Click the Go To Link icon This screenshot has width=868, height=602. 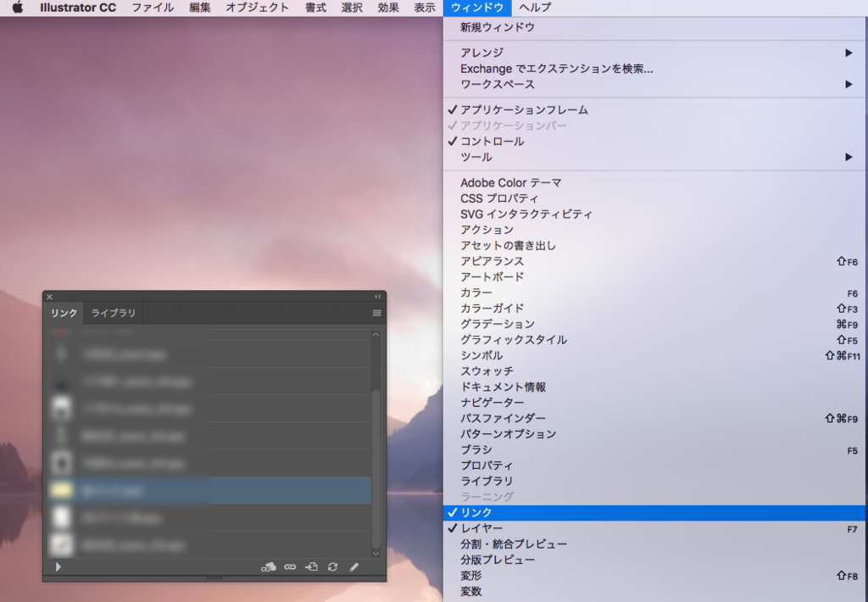(x=311, y=566)
